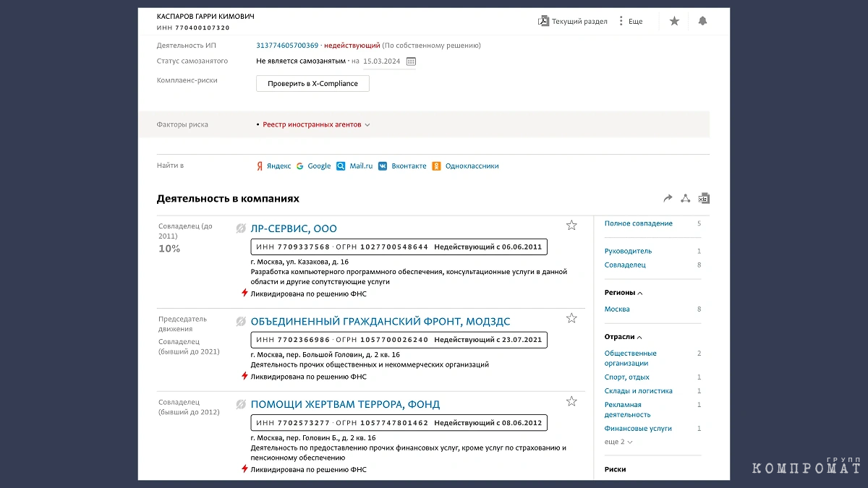The image size is (868, 488).
Task: Filter by role 'Руководитель'
Action: pos(628,251)
